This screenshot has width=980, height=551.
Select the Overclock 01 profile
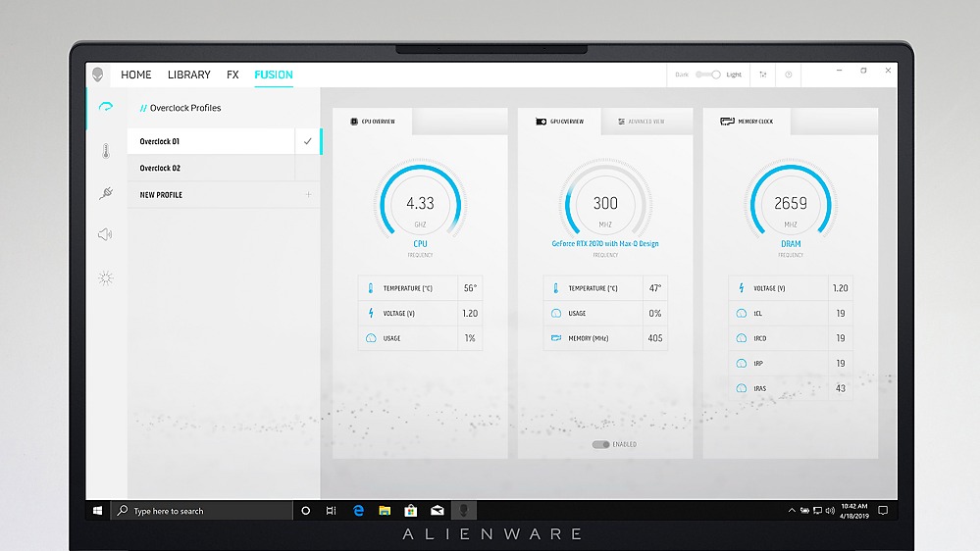pos(211,141)
